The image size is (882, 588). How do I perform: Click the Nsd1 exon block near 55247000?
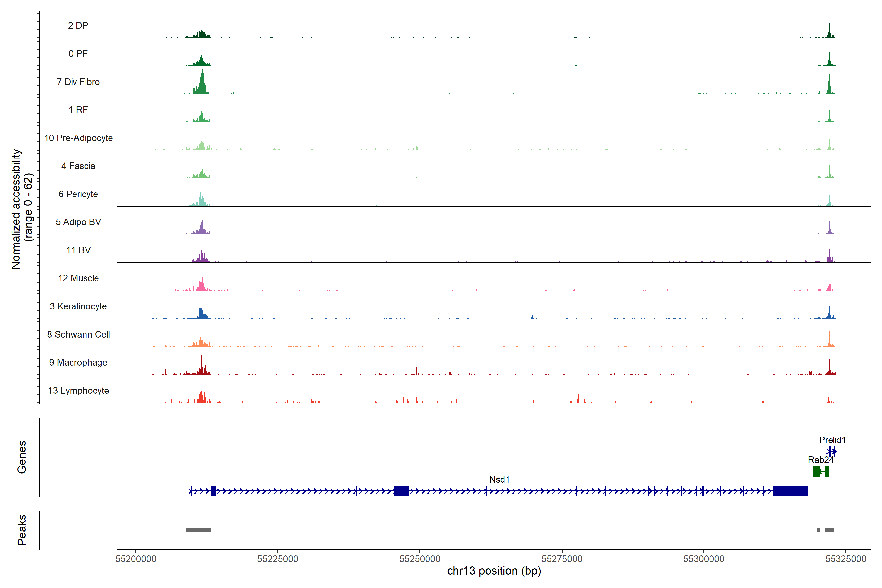click(x=401, y=490)
